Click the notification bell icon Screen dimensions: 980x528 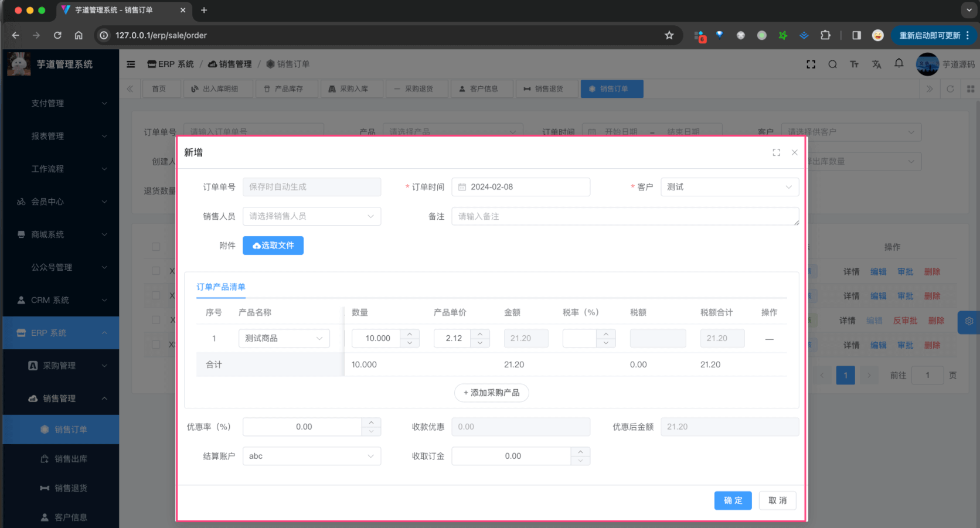(899, 63)
